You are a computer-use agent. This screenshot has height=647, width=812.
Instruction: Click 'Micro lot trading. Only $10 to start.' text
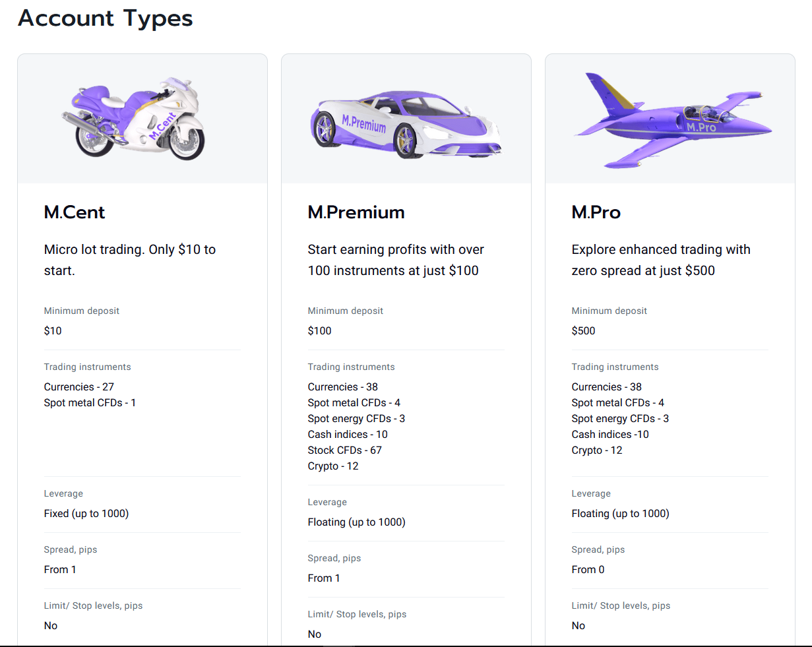[130, 260]
